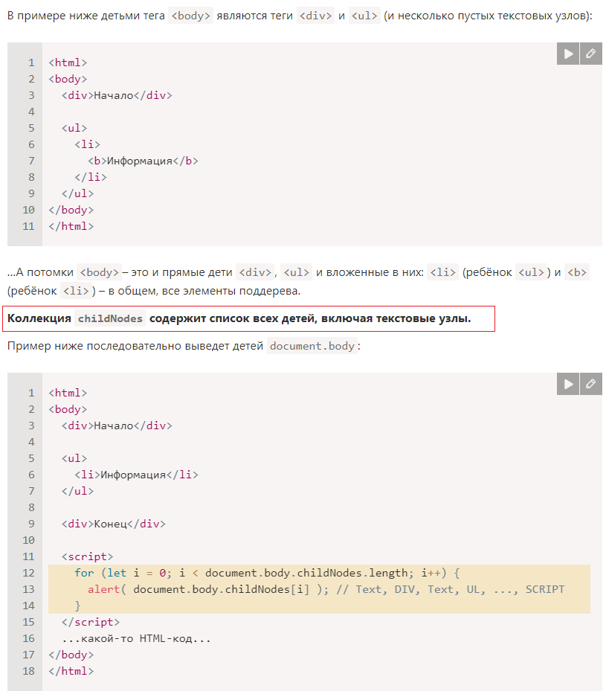
Task: Click the '</html>' closing line in second code block
Action: [x=71, y=671]
